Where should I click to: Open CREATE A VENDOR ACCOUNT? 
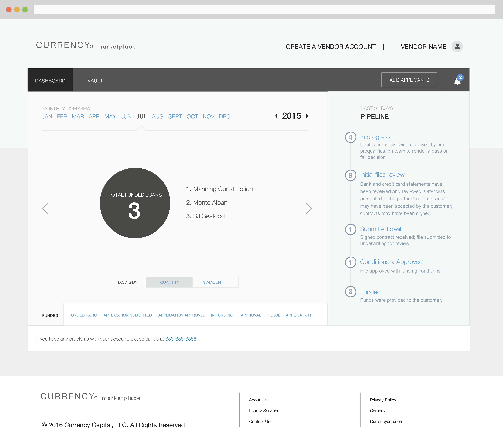tap(331, 47)
